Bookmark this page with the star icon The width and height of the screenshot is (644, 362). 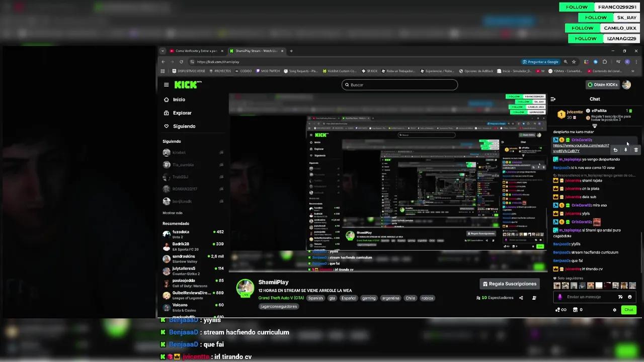click(574, 62)
